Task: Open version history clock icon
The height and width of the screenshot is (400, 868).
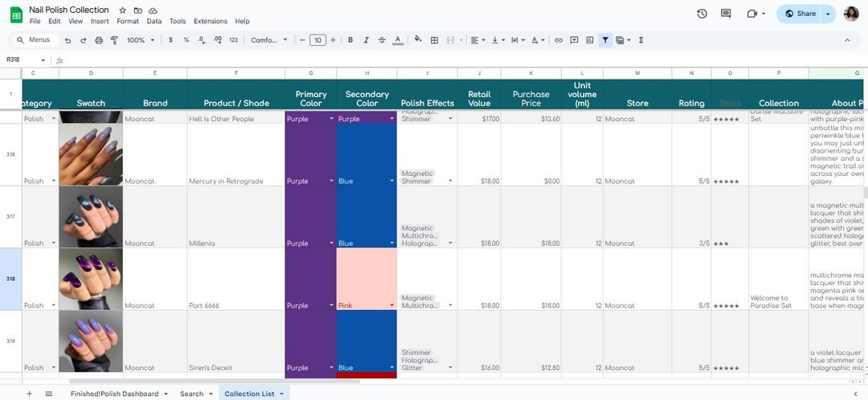Action: (x=702, y=14)
